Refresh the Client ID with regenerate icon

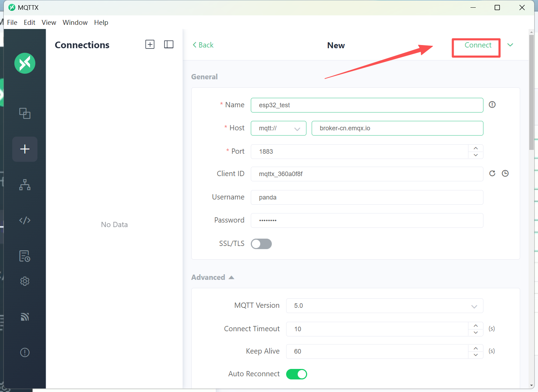click(492, 173)
